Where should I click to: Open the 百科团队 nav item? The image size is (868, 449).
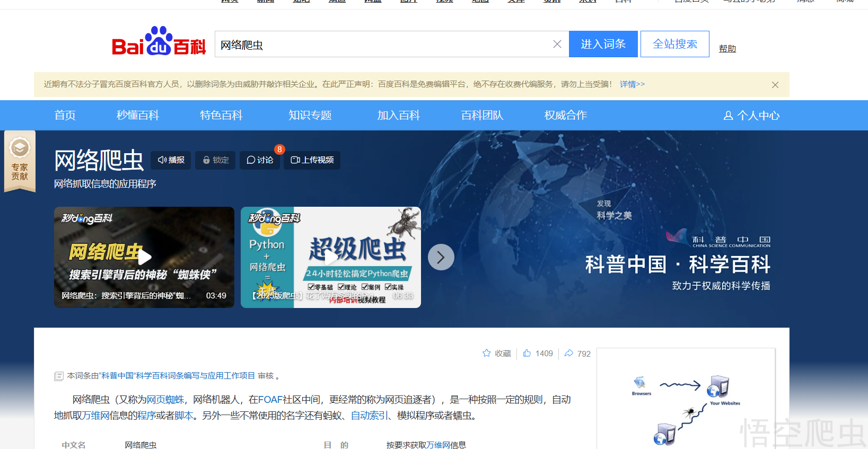point(482,115)
